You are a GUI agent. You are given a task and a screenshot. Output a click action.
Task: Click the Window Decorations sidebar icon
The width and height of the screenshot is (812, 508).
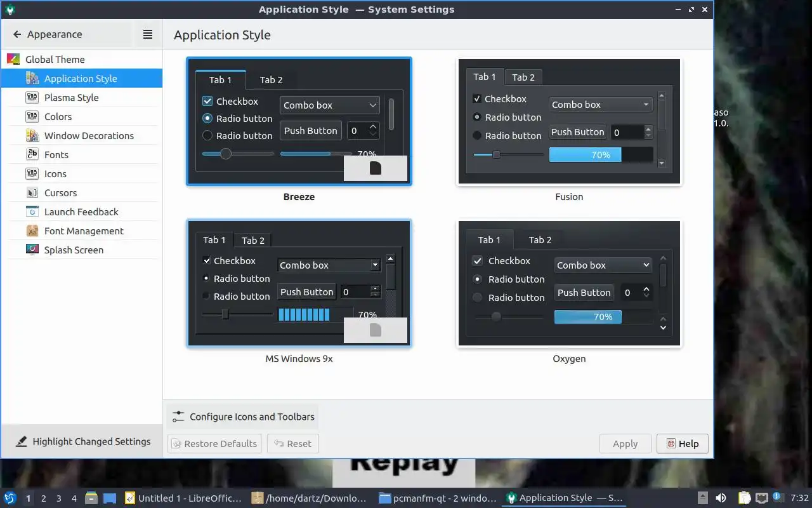click(32, 135)
